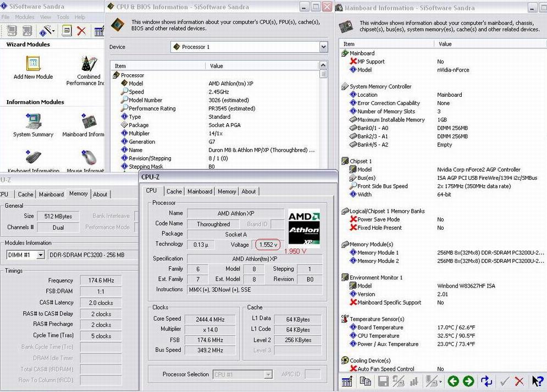The height and width of the screenshot is (392, 547).
Task: Switch to About tab in front CPU-Z window
Action: (248, 191)
